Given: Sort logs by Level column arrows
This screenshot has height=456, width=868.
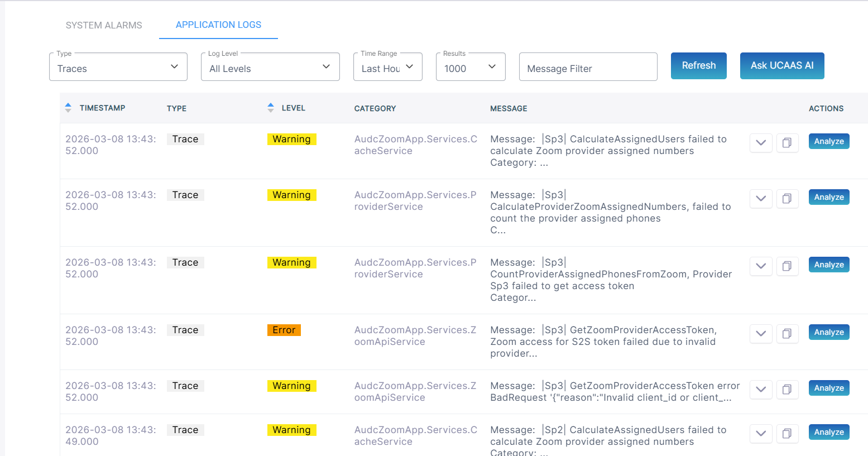Looking at the screenshot, I should point(271,108).
